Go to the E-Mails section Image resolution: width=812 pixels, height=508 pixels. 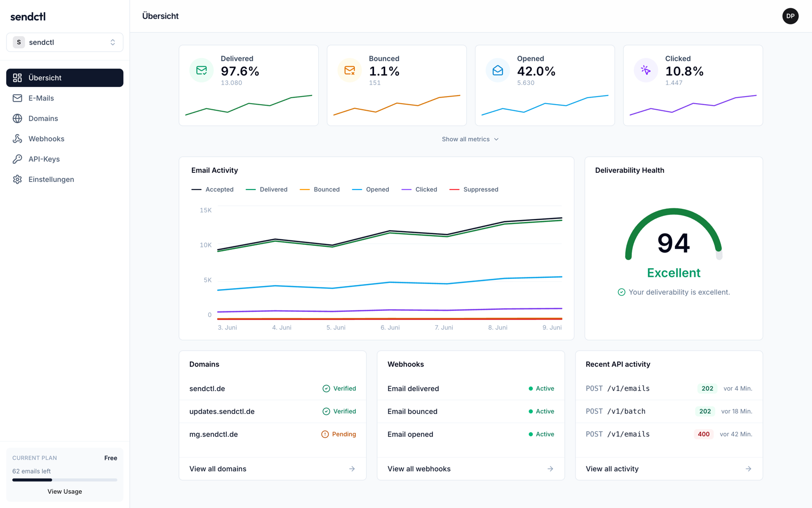pos(64,98)
